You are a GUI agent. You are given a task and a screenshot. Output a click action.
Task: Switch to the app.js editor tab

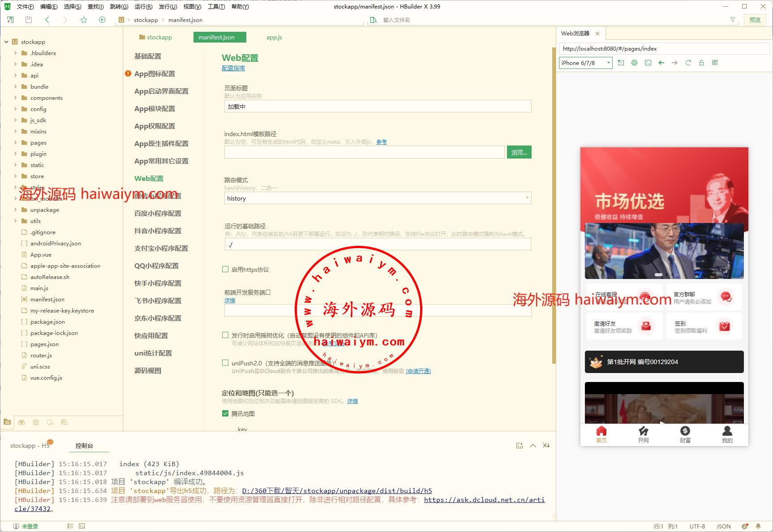pos(274,37)
